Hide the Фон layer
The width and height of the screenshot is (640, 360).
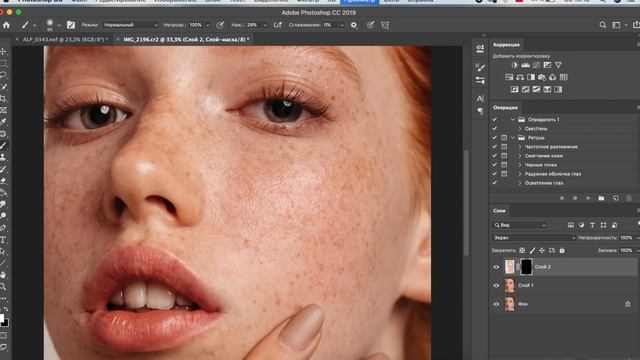click(x=496, y=304)
